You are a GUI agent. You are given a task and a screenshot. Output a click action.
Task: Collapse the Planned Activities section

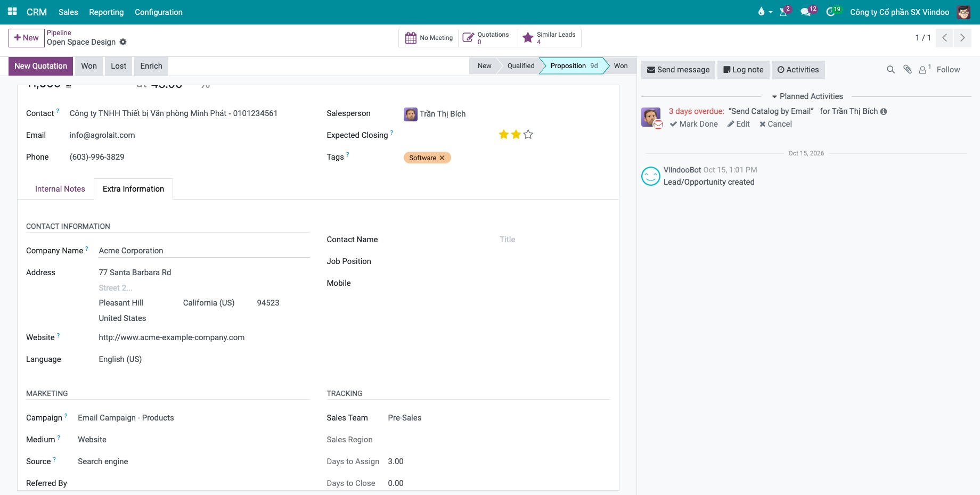(x=807, y=96)
